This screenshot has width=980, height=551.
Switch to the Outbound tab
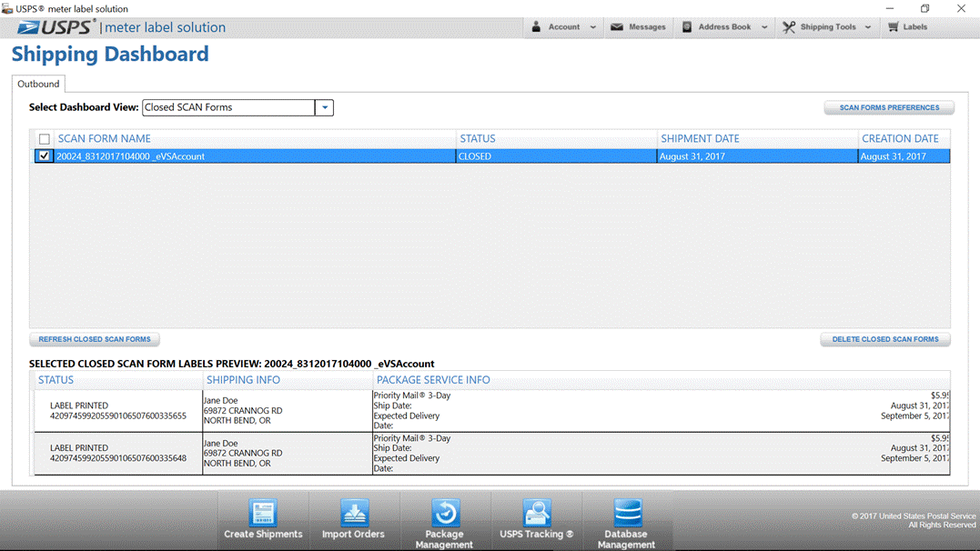click(38, 84)
